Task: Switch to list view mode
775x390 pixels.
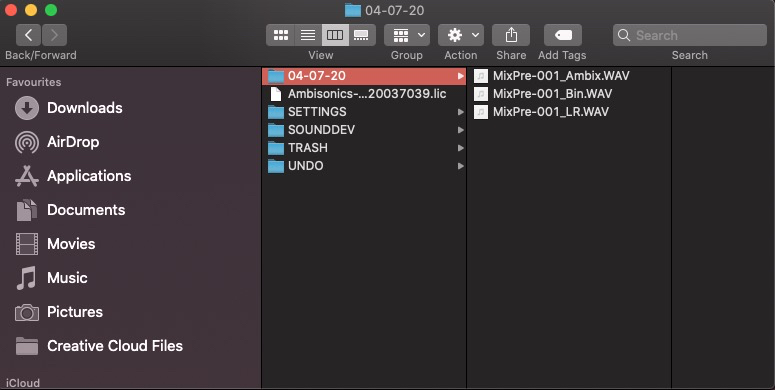Action: (308, 35)
